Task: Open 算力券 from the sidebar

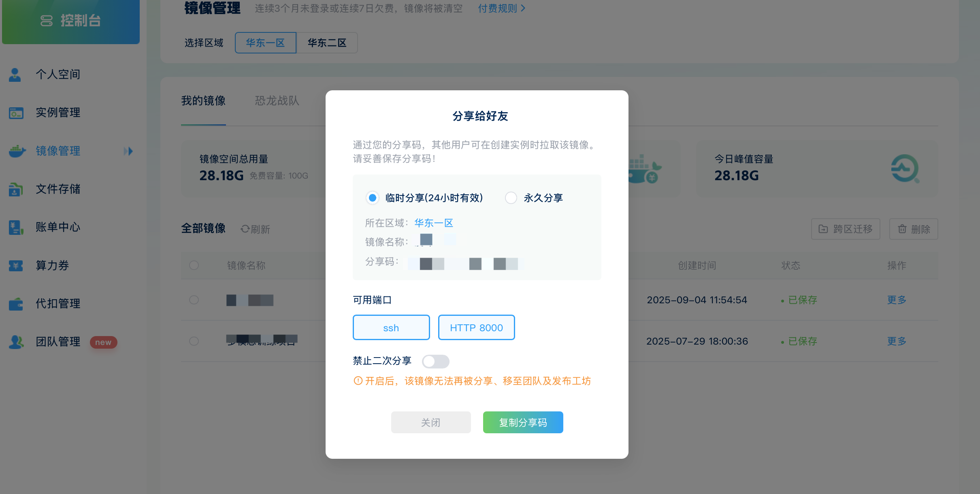Action: point(51,266)
